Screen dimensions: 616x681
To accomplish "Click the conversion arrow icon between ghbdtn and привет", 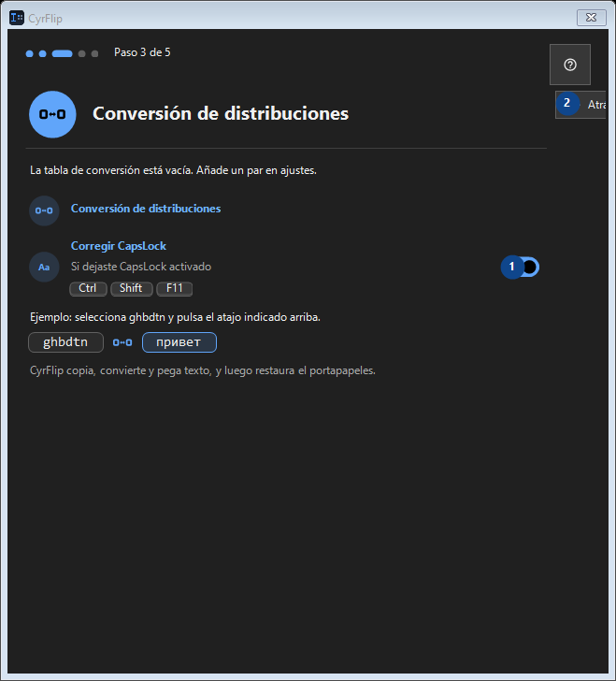I will coord(122,342).
